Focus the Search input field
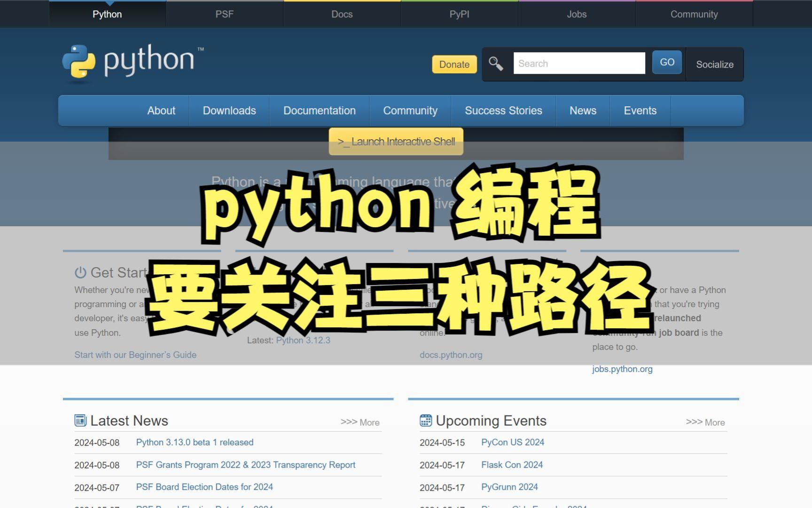 click(x=579, y=63)
